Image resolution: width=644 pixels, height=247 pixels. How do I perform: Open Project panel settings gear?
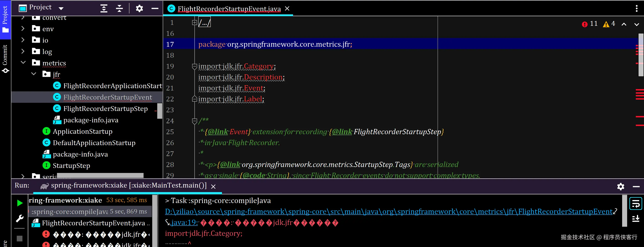coord(139,8)
